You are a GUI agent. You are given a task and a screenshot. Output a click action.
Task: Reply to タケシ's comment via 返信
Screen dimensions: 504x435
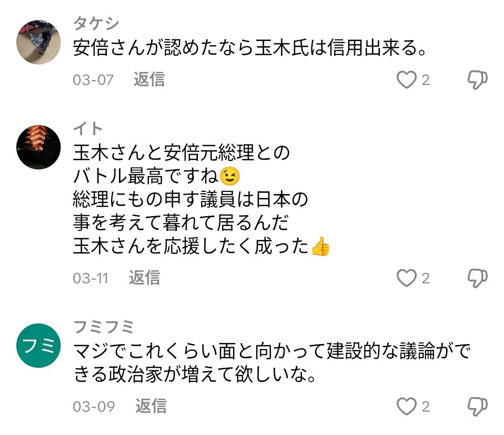coord(149,80)
